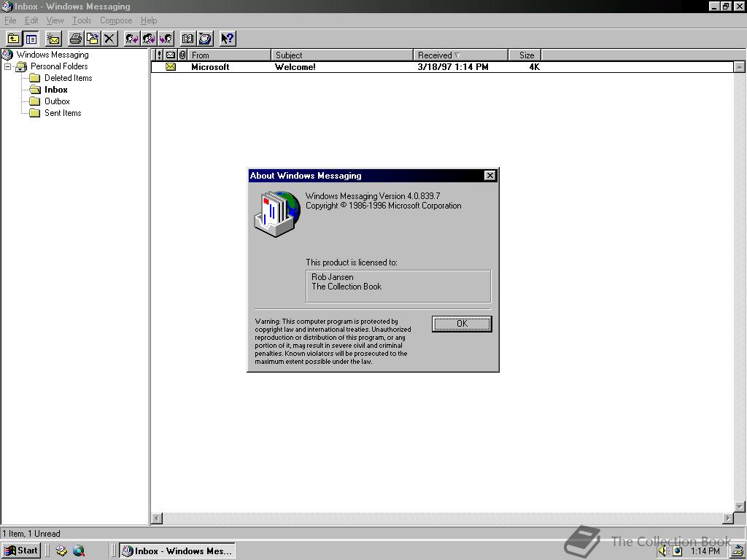Click the Reply to All icon
The image size is (747, 560).
point(149,39)
